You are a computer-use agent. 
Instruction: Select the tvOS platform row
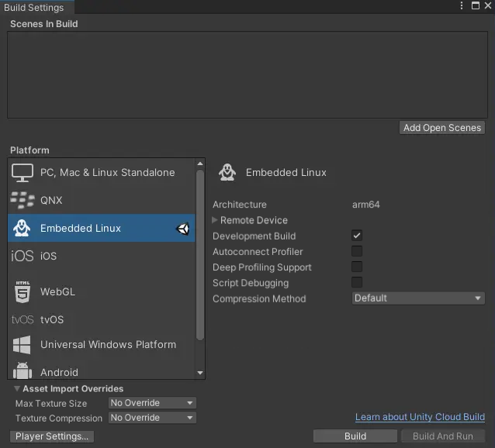pos(102,319)
